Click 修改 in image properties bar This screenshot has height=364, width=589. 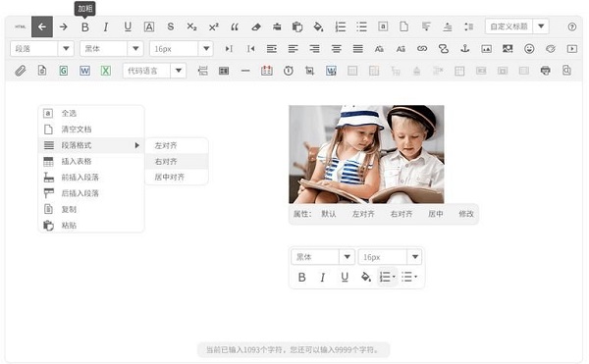[466, 214]
